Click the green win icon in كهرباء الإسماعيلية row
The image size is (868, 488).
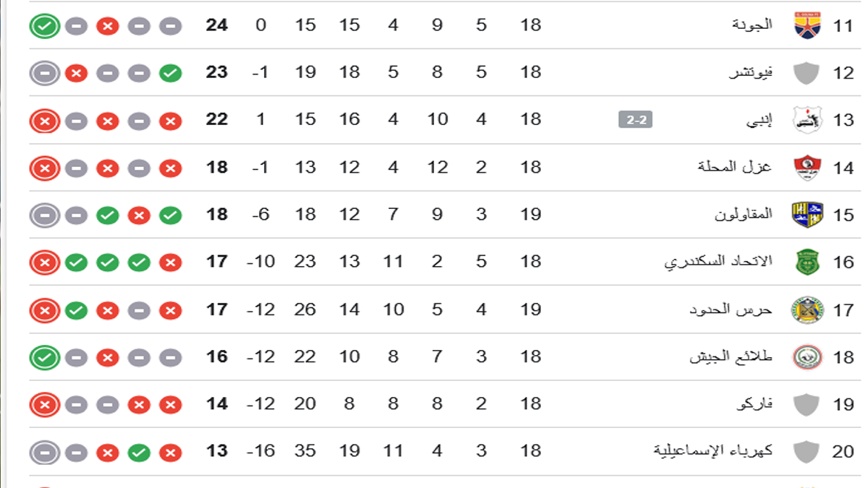[139, 453]
